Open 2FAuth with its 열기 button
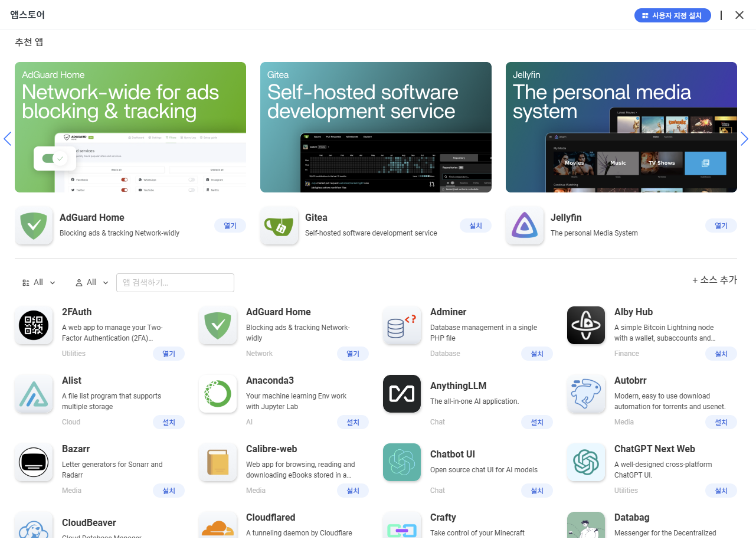This screenshot has width=756, height=549. (169, 354)
